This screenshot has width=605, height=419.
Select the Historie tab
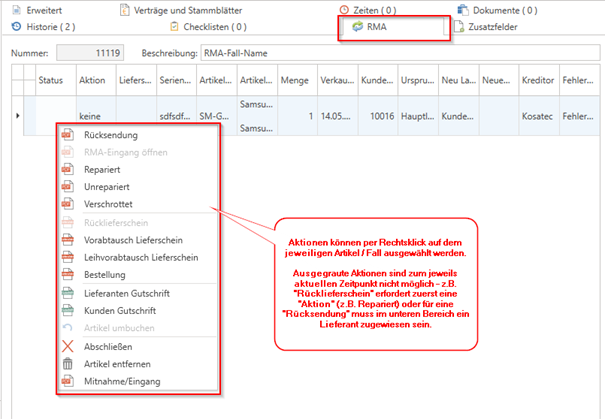pos(42,27)
